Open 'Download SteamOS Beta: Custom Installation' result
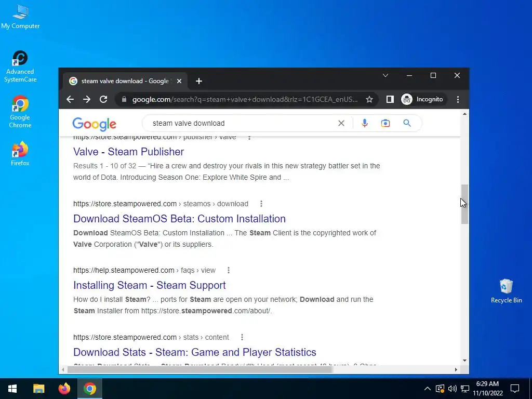Viewport: 532px width, 399px height. pyautogui.click(x=179, y=219)
